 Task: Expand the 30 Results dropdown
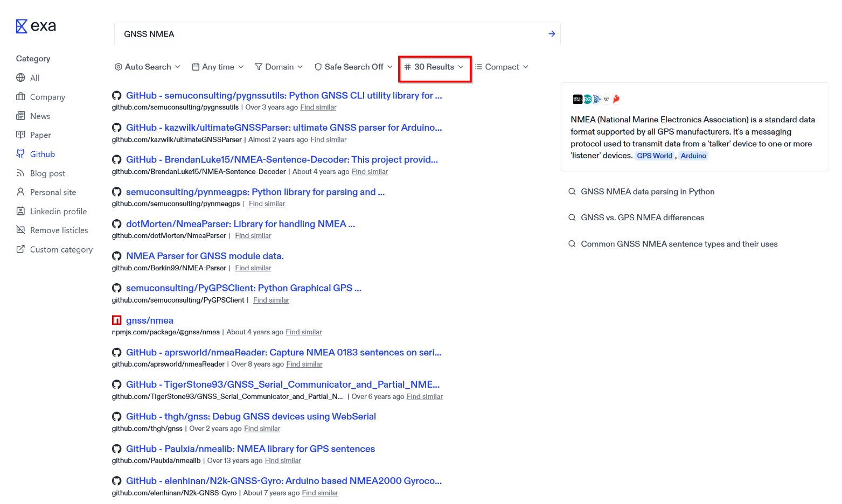[x=434, y=67]
